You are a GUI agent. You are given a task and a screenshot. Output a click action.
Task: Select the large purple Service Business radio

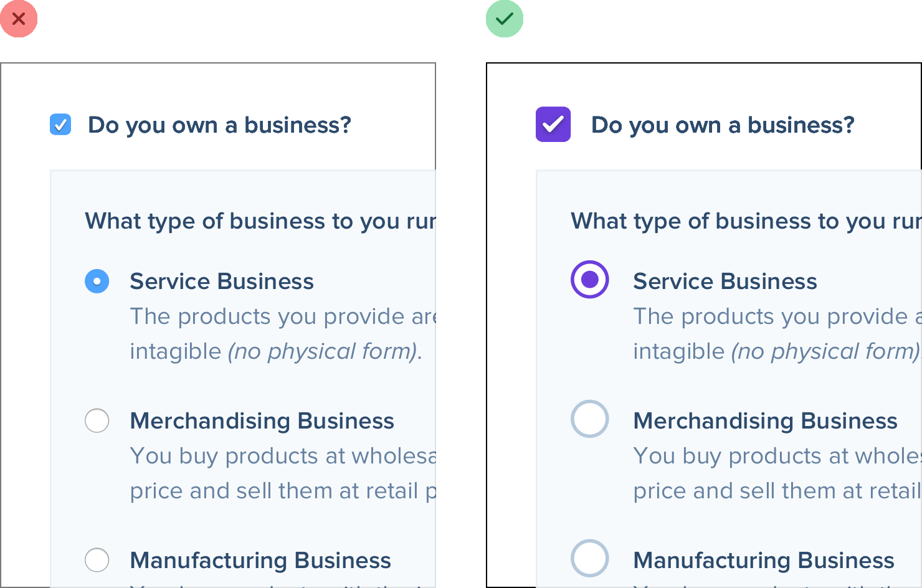coord(590,280)
